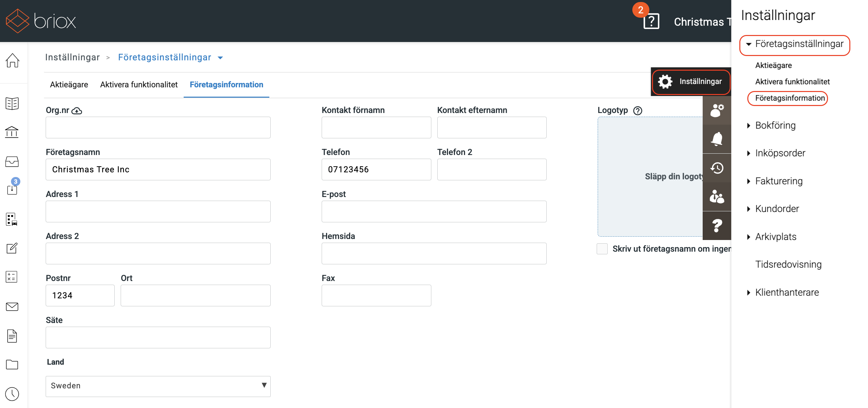Click the Christmas T company name in header
868x408 pixels.
click(x=702, y=22)
